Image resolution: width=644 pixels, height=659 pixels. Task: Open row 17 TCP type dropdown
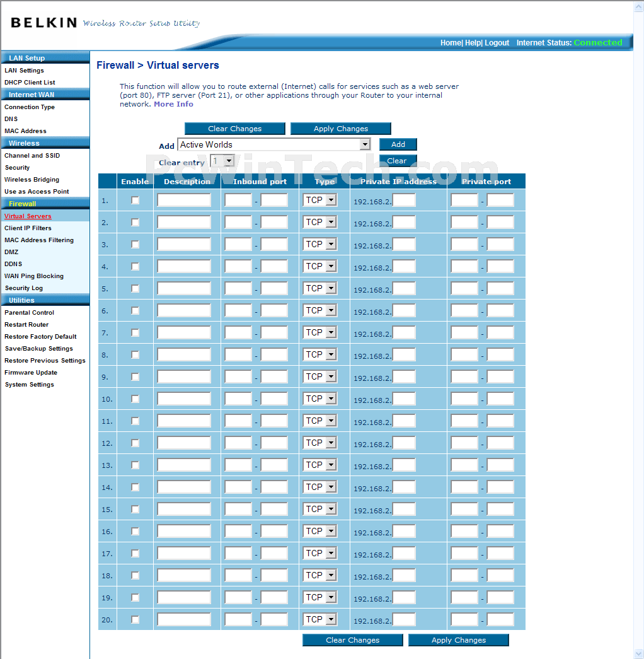pyautogui.click(x=319, y=553)
